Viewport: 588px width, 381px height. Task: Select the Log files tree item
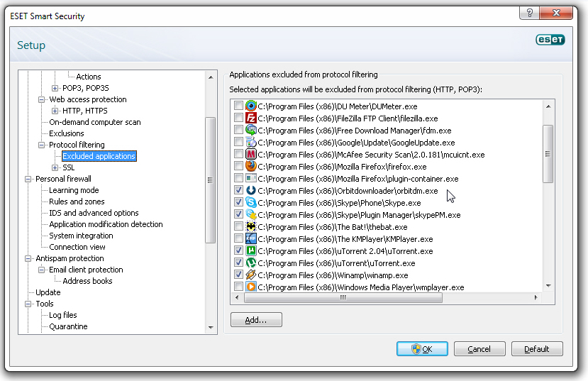[x=63, y=316]
